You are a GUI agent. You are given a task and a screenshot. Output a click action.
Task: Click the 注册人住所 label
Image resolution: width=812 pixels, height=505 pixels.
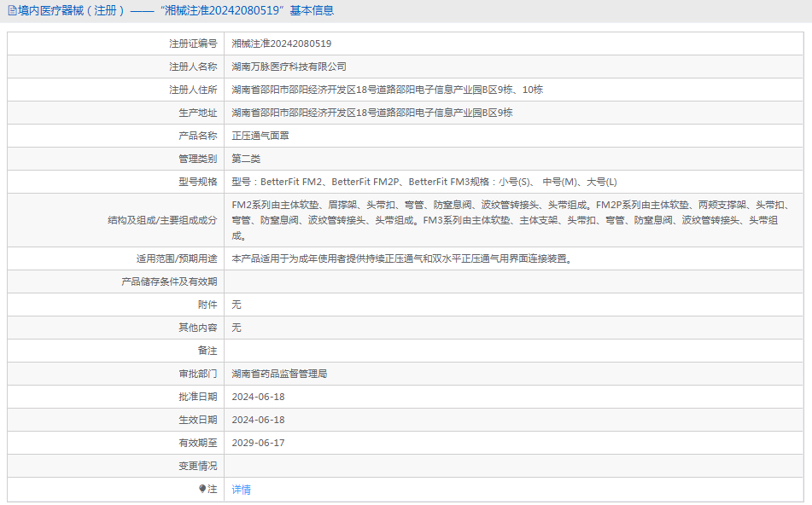pos(193,90)
